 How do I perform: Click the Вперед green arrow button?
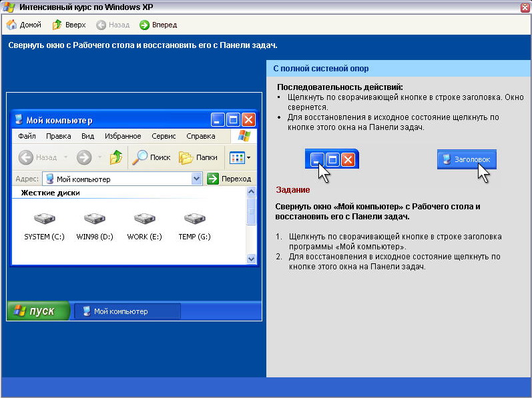pyautogui.click(x=158, y=25)
